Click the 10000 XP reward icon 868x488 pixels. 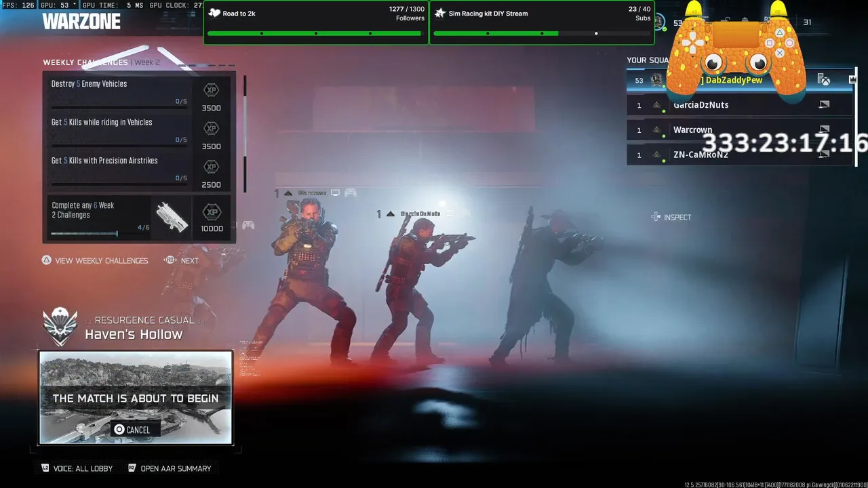[x=212, y=212]
